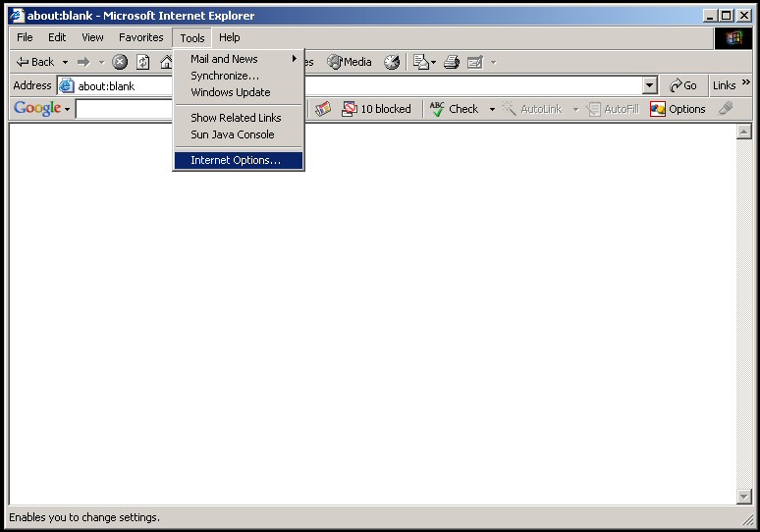
Task: Open Google toolbar Options
Action: pyautogui.click(x=678, y=109)
